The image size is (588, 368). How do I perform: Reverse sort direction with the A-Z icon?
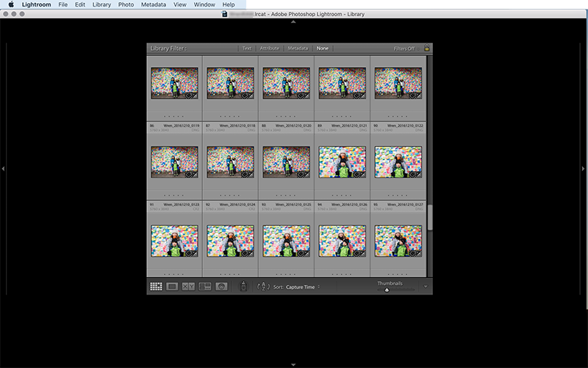263,287
